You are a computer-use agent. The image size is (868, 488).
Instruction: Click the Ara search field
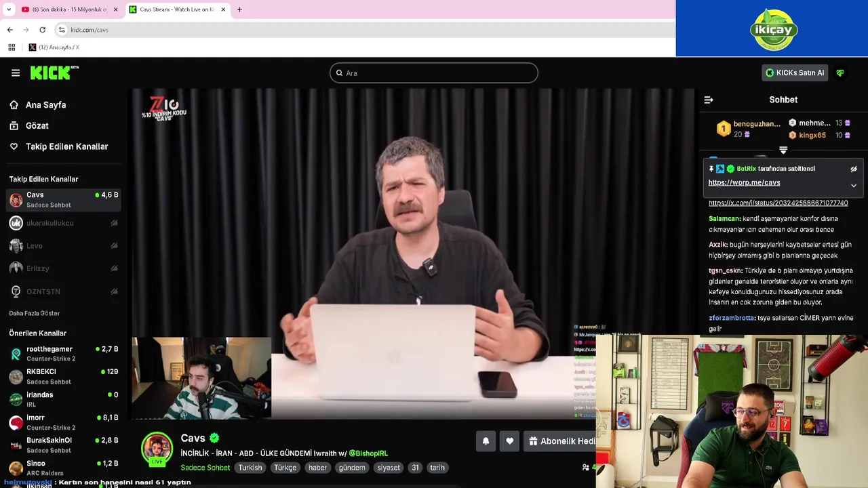[434, 73]
